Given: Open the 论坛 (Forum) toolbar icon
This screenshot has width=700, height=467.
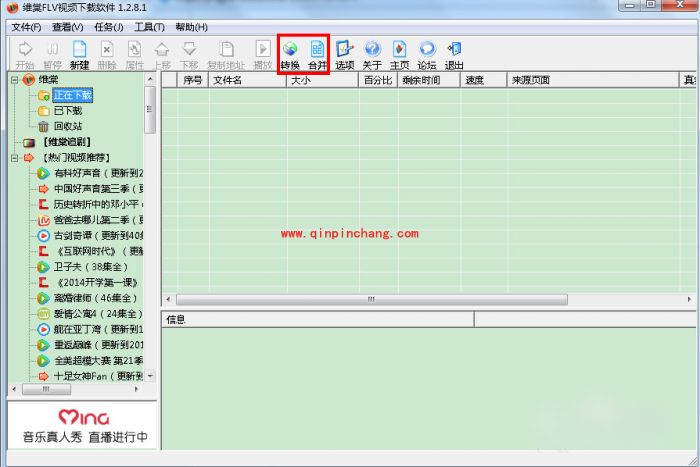Looking at the screenshot, I should (427, 55).
